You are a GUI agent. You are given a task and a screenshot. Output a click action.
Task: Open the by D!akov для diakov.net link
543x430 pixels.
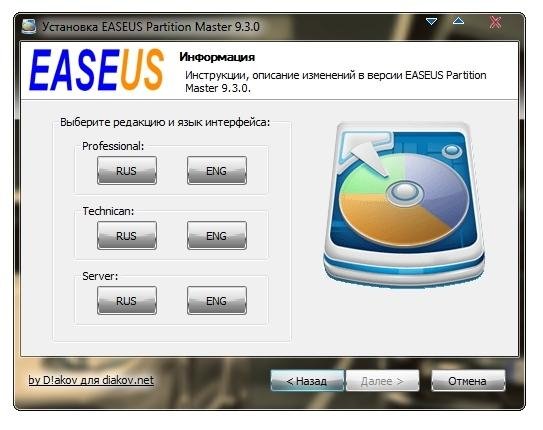coord(91,380)
